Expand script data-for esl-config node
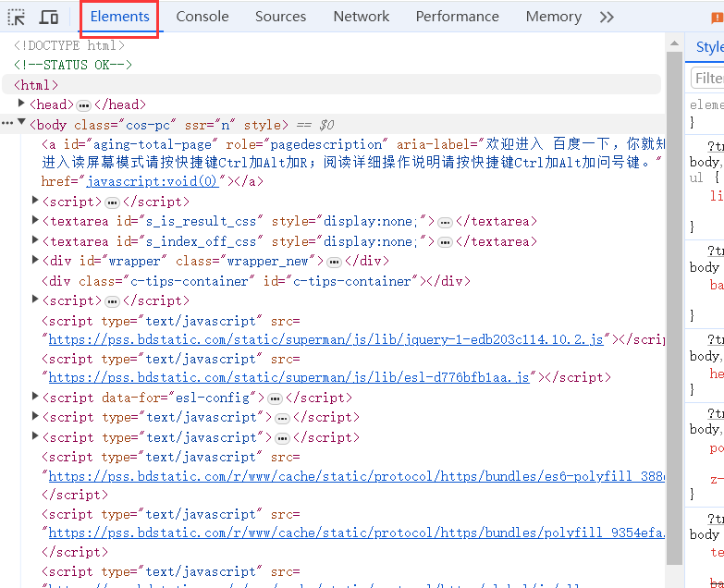Screen dimensions: 724x588 pyautogui.click(x=34, y=396)
